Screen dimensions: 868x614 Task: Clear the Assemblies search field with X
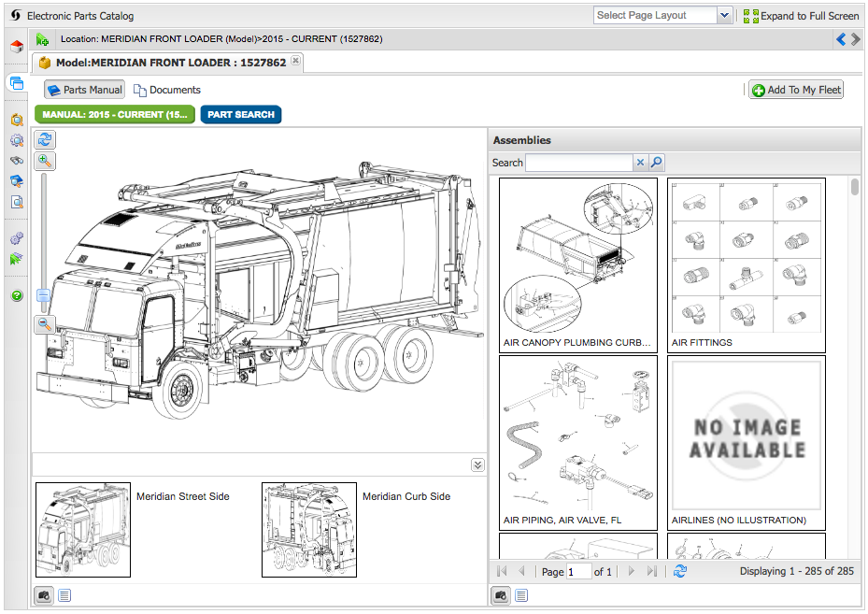640,163
